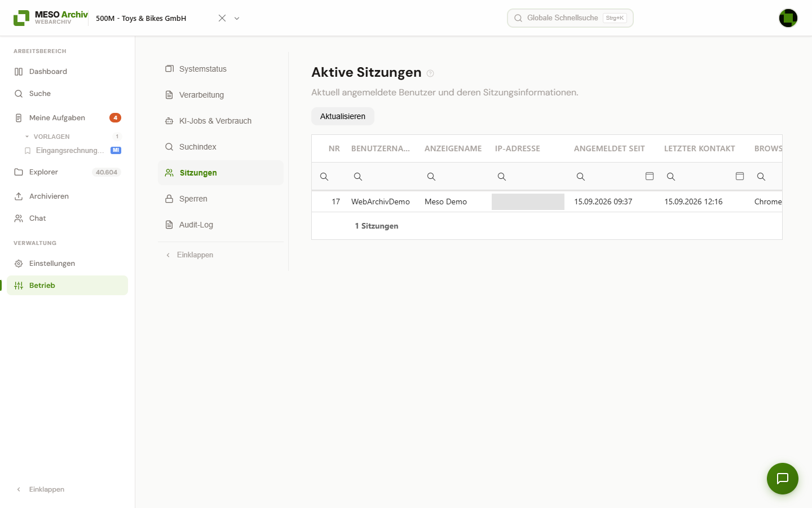Click the search icon under the NR column
This screenshot has width=812, height=508.
(324, 177)
